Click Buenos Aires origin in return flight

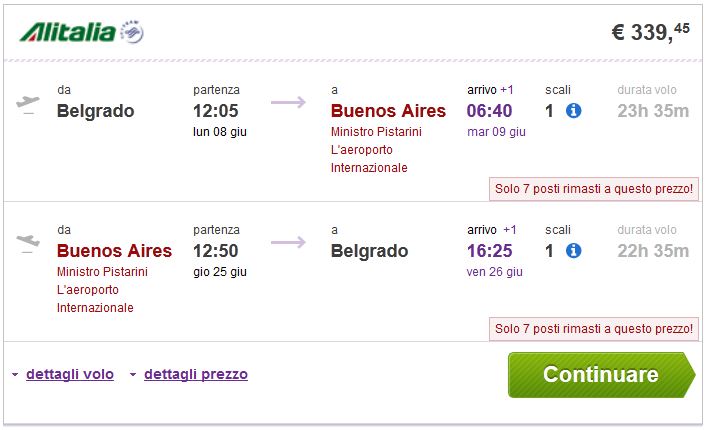click(114, 251)
